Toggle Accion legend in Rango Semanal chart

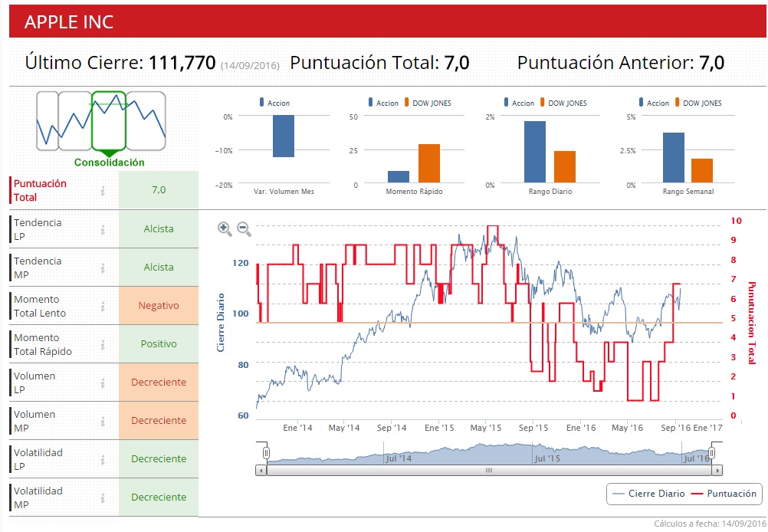(x=654, y=103)
